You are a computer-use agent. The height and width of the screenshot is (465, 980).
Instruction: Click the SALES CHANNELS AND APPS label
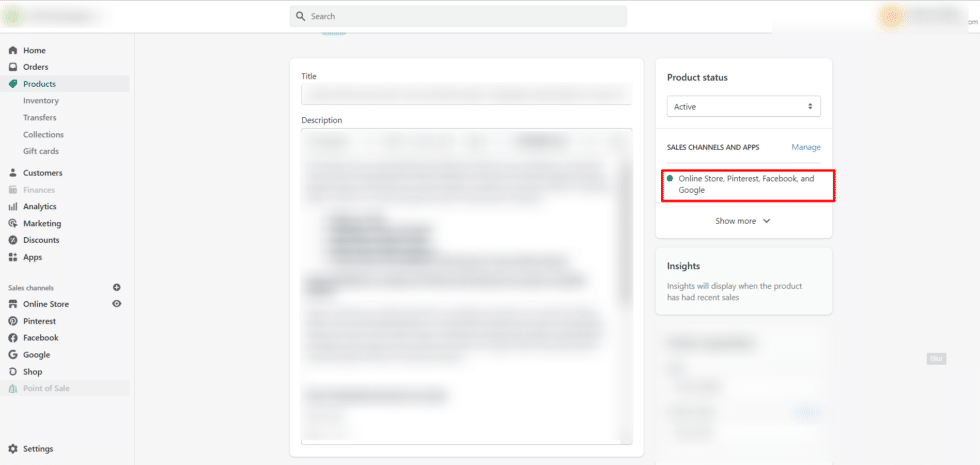click(713, 148)
